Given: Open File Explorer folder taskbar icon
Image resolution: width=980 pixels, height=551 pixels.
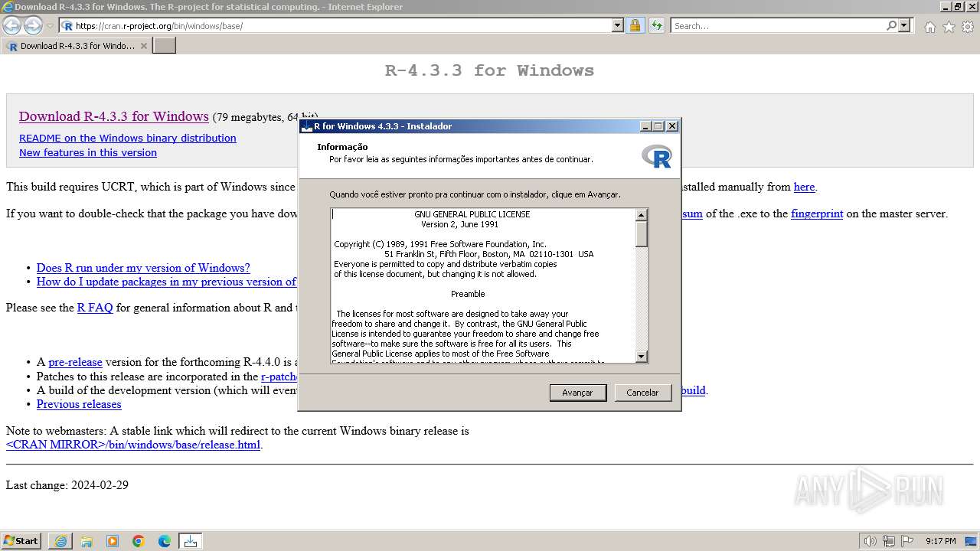Looking at the screenshot, I should (87, 541).
